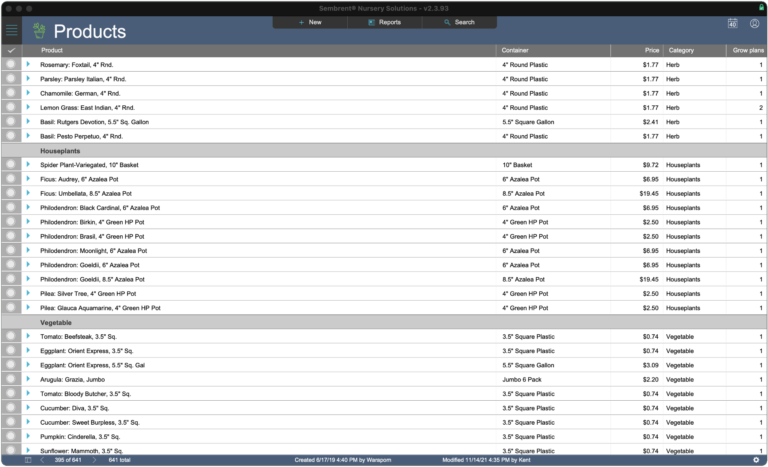Sort by the Price column header

point(652,50)
